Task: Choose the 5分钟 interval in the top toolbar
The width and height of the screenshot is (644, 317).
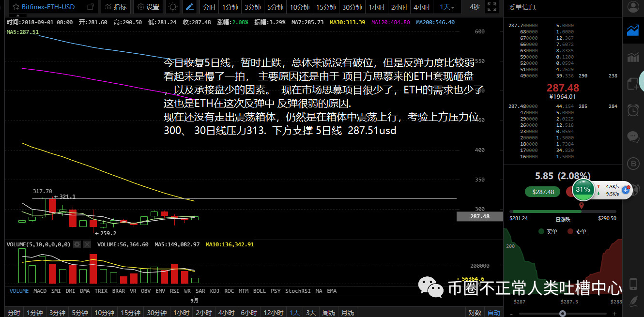Action: pos(276,7)
